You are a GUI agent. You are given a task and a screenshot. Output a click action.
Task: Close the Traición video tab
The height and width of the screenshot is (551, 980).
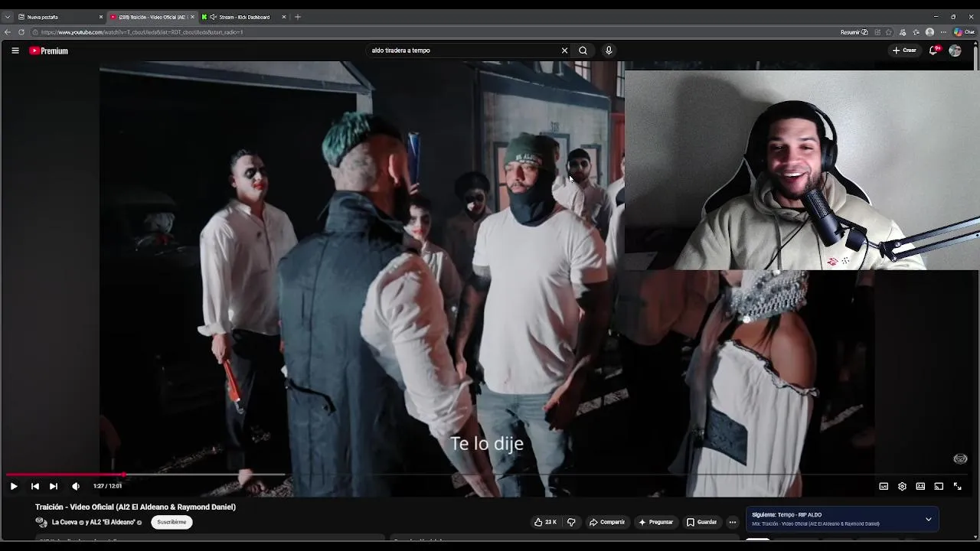click(192, 17)
